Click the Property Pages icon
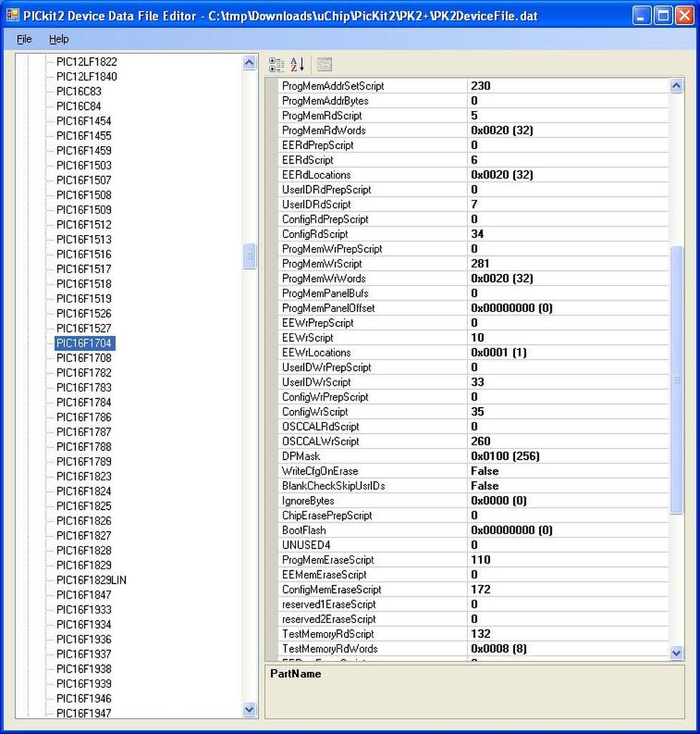The image size is (700, 734). [x=325, y=65]
